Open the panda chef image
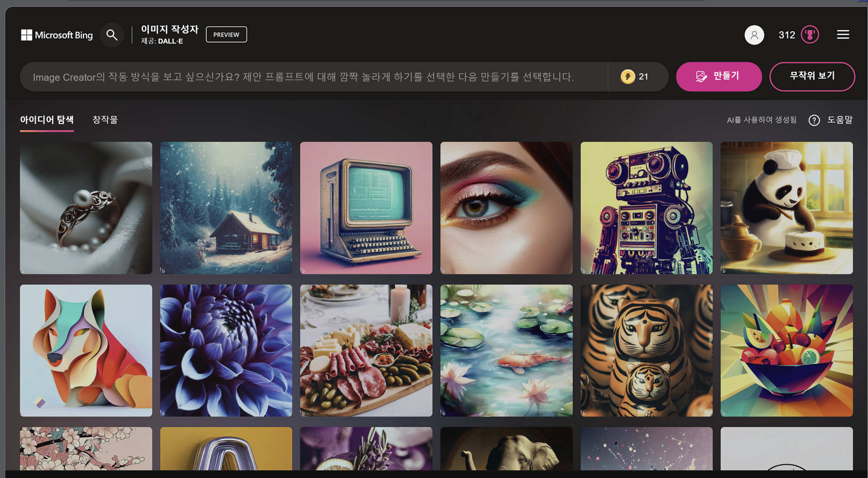Image resolution: width=868 pixels, height=478 pixels. pos(787,208)
